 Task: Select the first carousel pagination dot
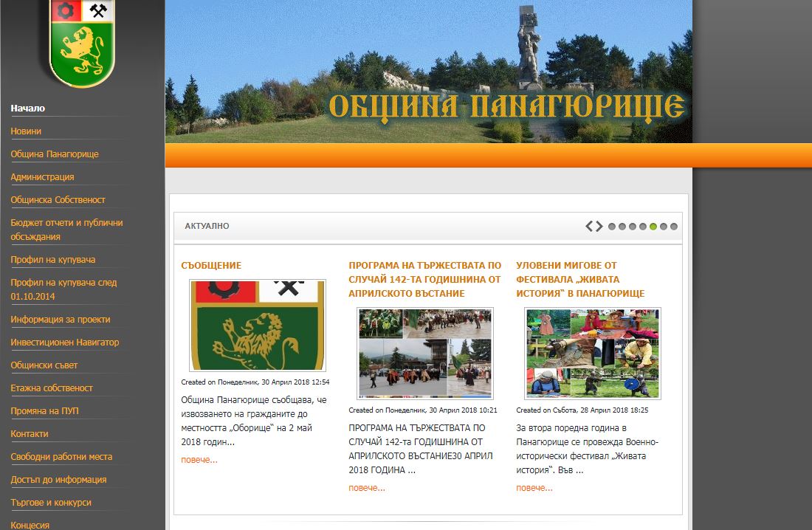(612, 227)
